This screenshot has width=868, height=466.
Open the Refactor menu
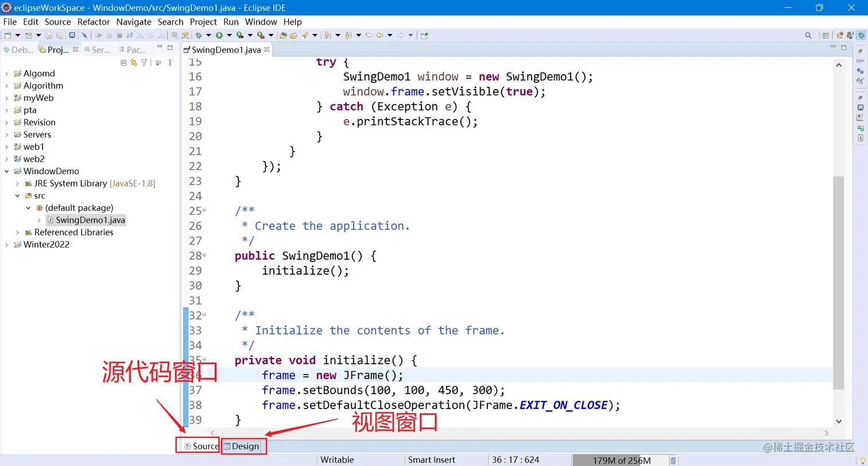click(x=94, y=22)
